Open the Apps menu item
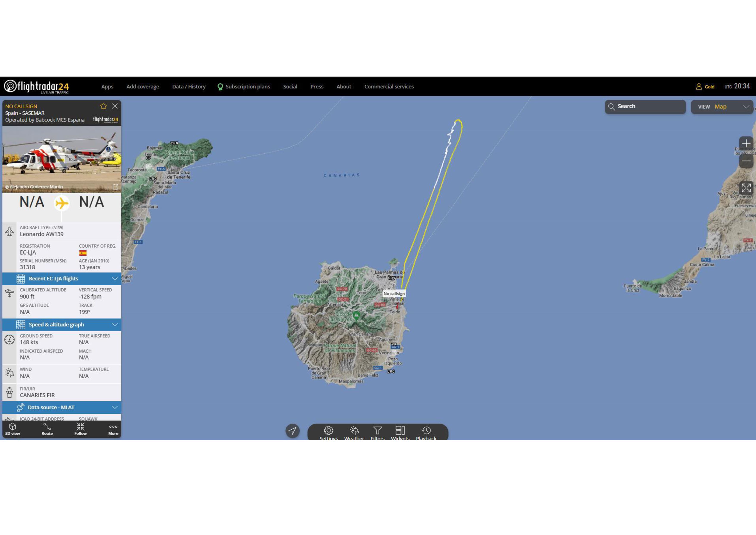 107,87
